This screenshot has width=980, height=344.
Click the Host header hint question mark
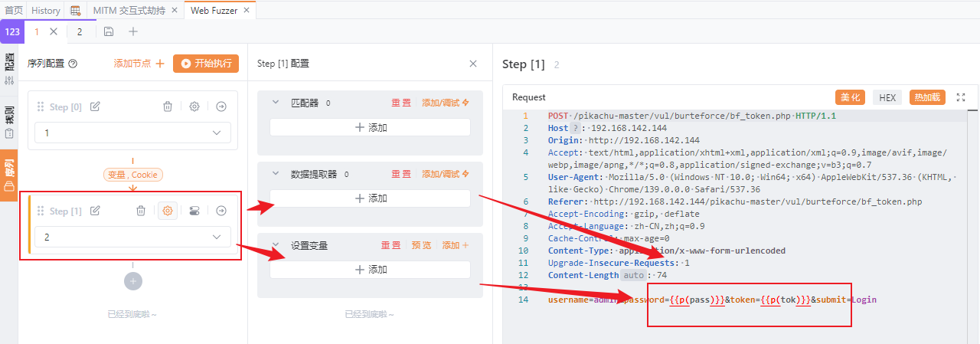coord(576,128)
